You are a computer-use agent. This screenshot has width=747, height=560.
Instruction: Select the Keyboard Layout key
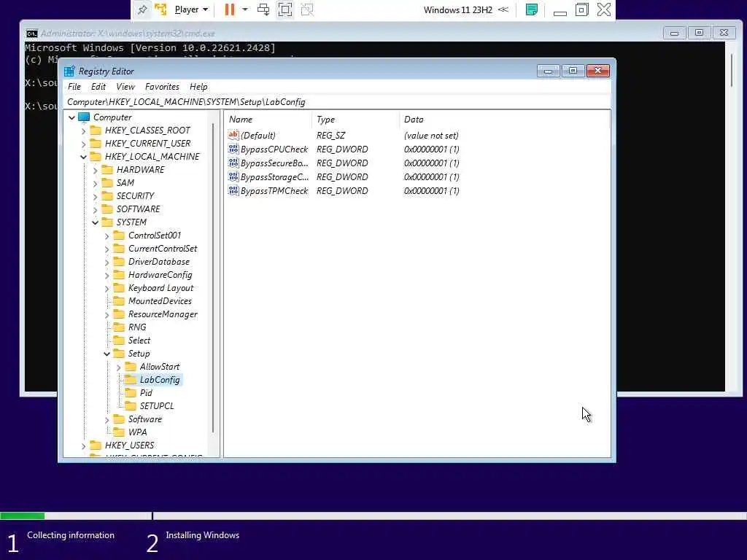(160, 288)
